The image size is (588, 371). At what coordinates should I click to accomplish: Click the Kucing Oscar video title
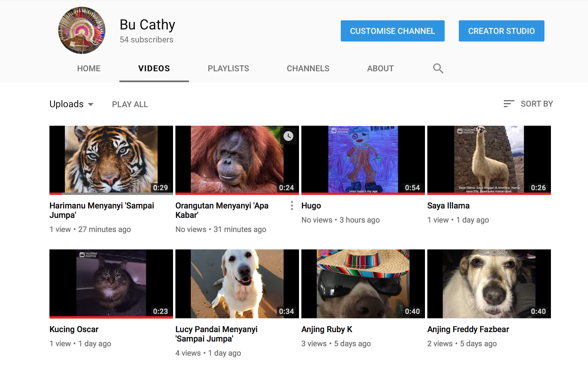tap(74, 329)
